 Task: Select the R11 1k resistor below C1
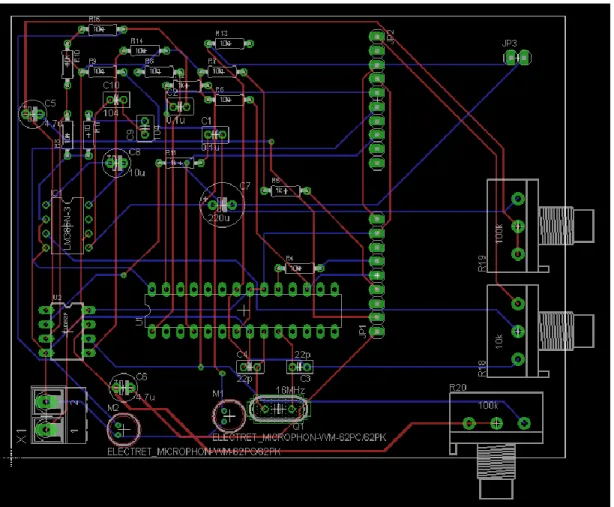180,163
